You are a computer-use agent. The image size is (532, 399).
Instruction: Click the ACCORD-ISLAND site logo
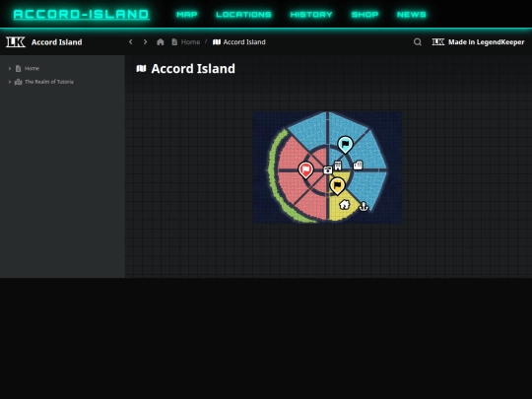[81, 14]
